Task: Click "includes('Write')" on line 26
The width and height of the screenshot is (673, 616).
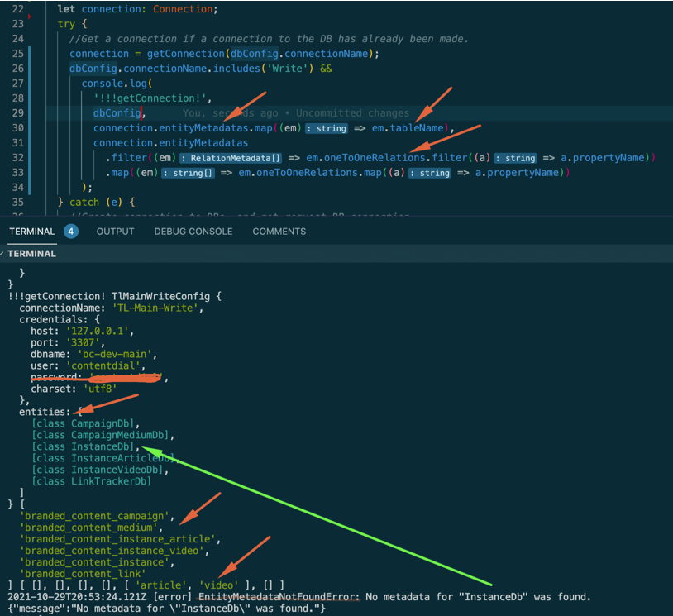Action: tap(263, 69)
